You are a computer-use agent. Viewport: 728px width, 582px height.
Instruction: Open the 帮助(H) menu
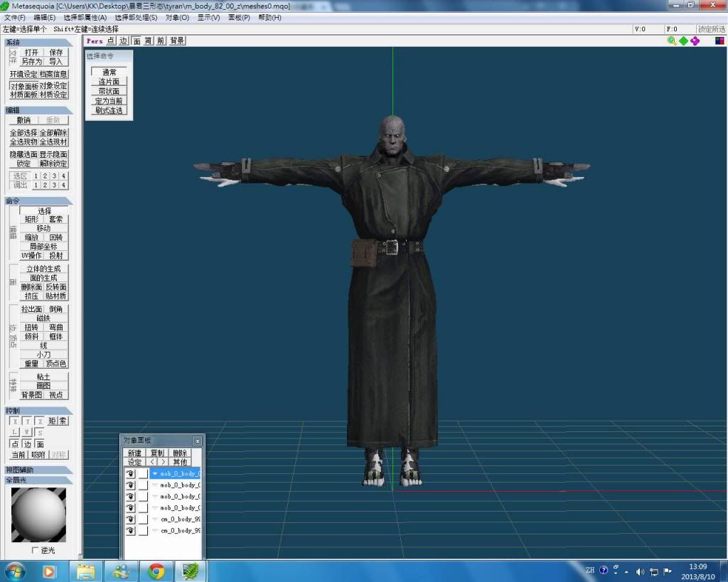click(x=269, y=18)
